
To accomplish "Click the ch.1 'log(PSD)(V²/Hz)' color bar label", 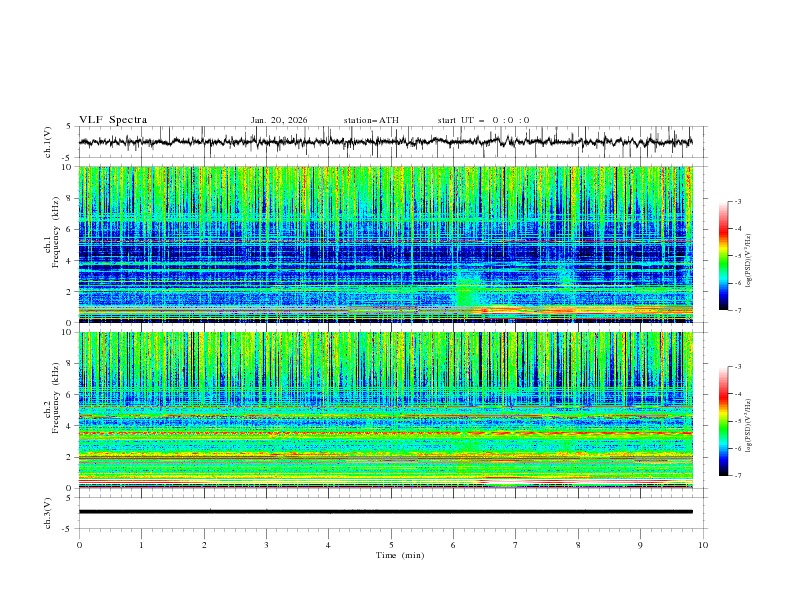I will 749,261.
